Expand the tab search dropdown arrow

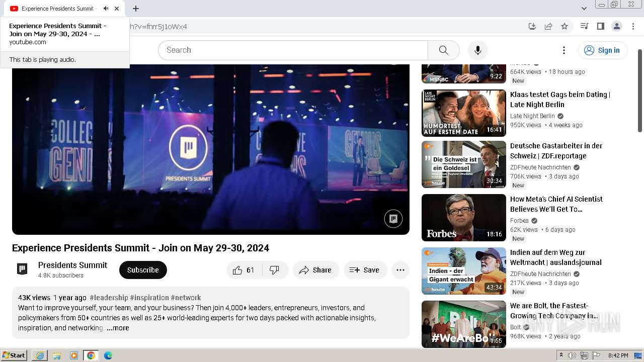coord(584,9)
